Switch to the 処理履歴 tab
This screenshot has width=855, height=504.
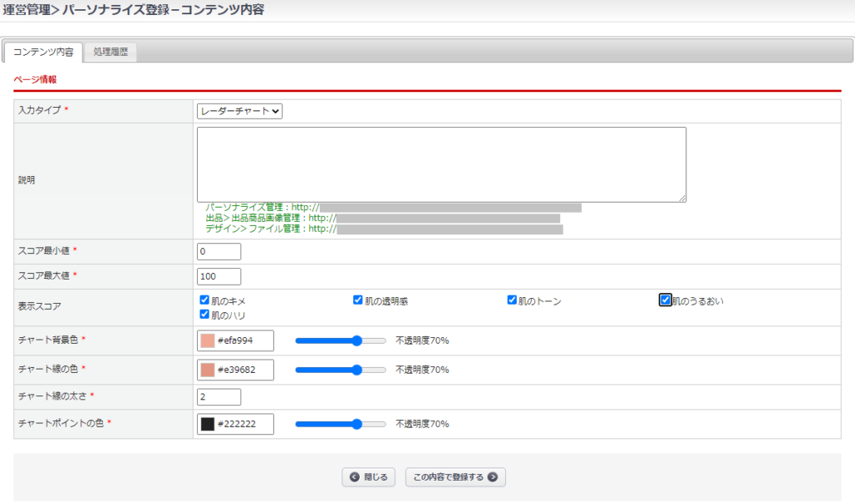(x=110, y=52)
